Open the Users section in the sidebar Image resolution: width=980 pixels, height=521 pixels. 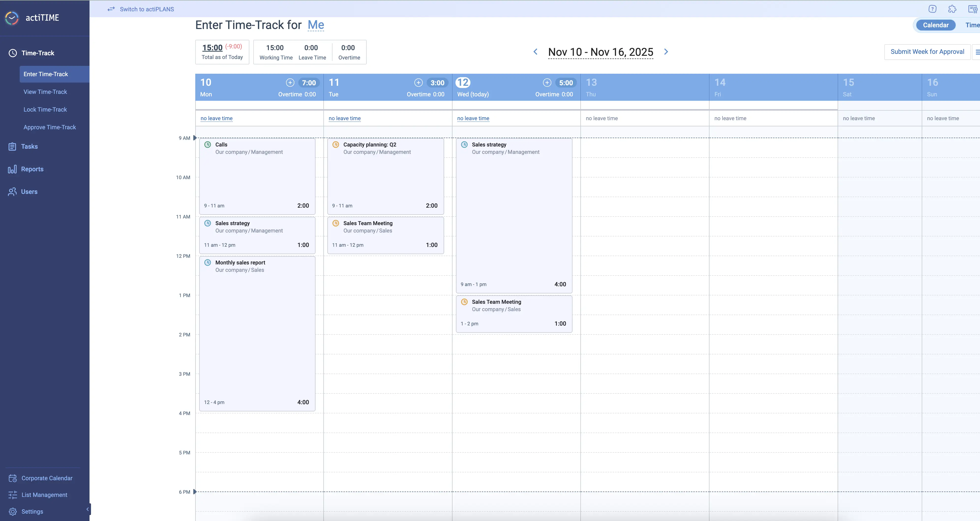(x=30, y=191)
